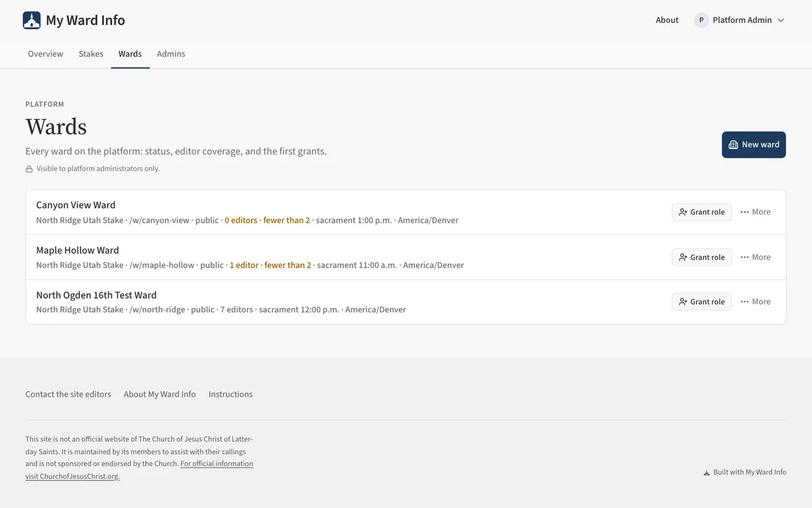Click the P avatar circle for Platform Admin
Image resolution: width=812 pixels, height=508 pixels.
pos(701,20)
